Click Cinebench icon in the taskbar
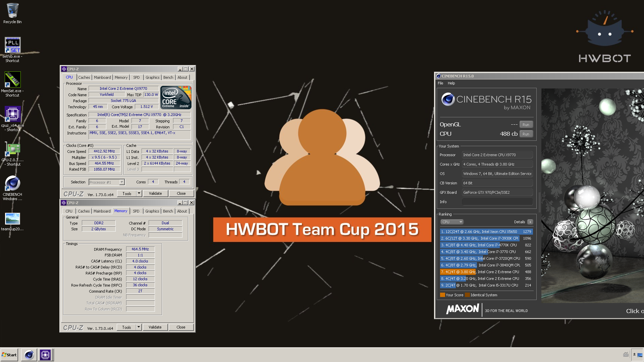 pos(29,355)
